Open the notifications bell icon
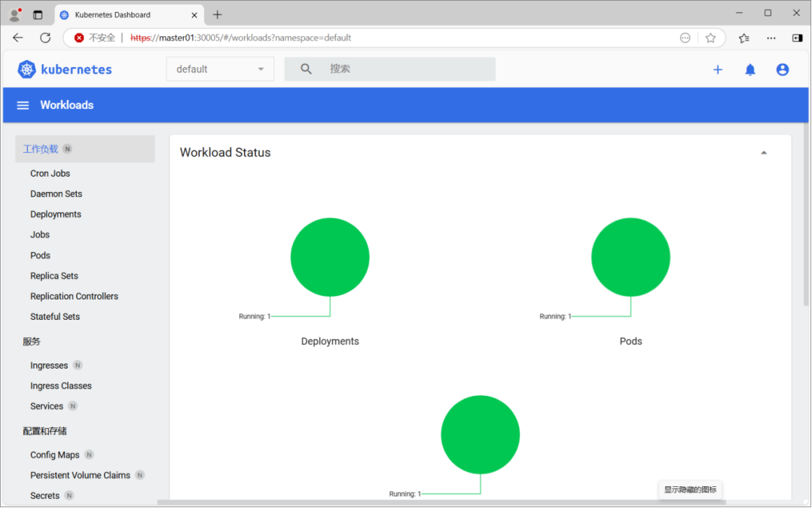Viewport: 812px width, 508px height. pos(750,69)
